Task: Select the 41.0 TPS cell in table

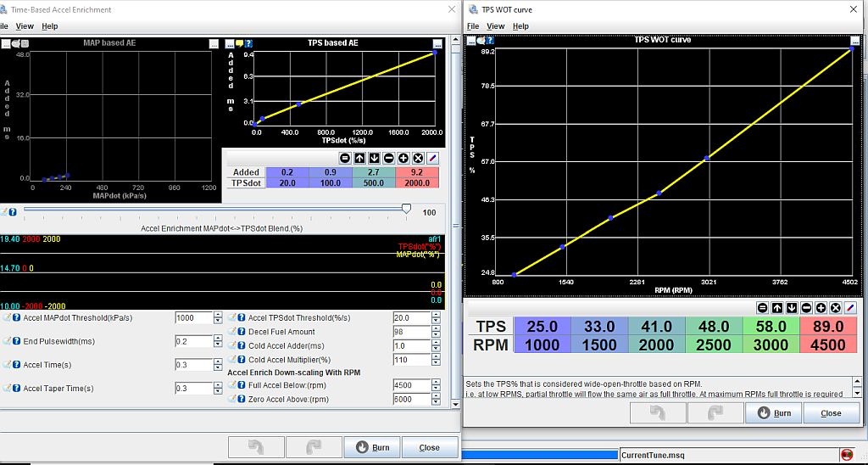Action: 656,327
